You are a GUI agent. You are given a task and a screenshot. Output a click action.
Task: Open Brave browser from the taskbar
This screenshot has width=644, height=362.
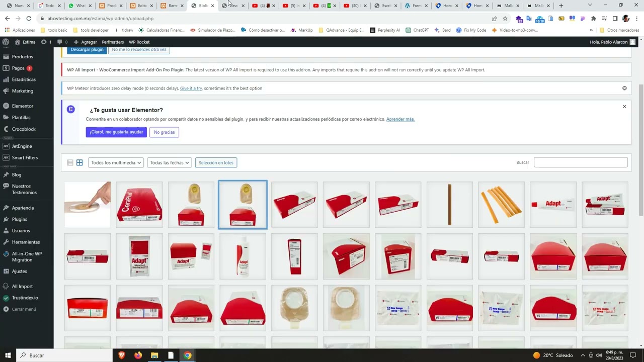[x=121, y=355]
